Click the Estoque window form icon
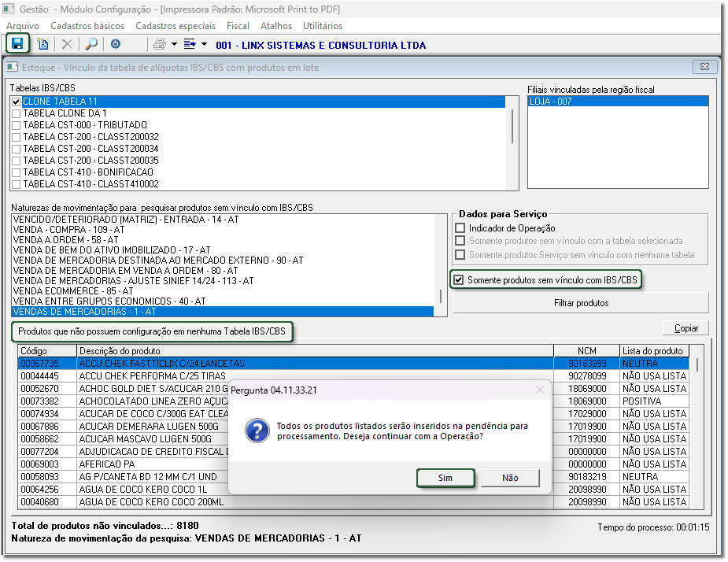Screen dimensions: 728x562 coord(12,68)
